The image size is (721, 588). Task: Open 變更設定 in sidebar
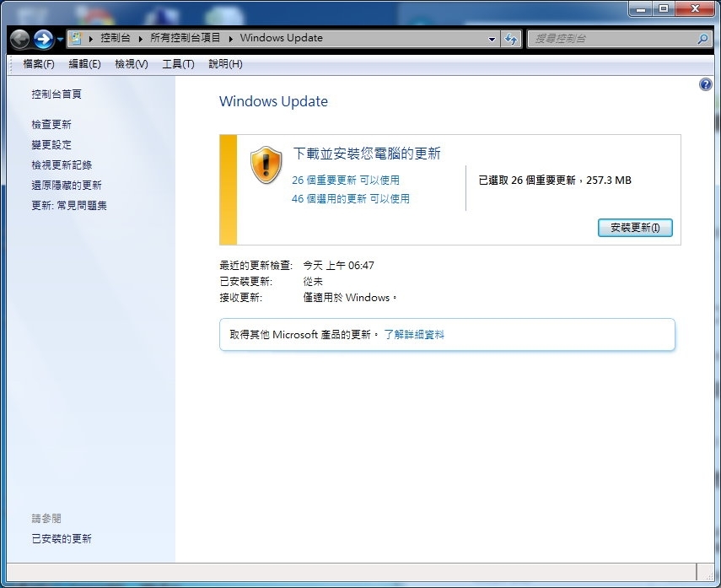(x=51, y=145)
